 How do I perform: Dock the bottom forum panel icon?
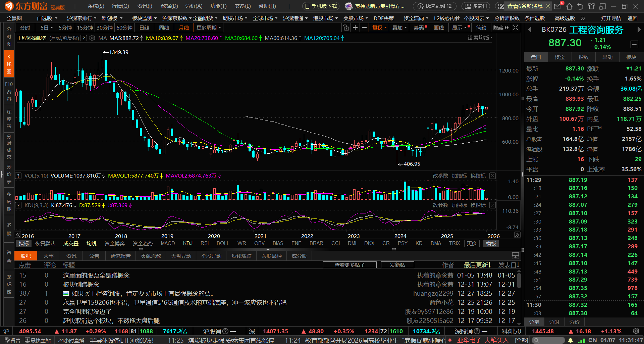(x=516, y=256)
